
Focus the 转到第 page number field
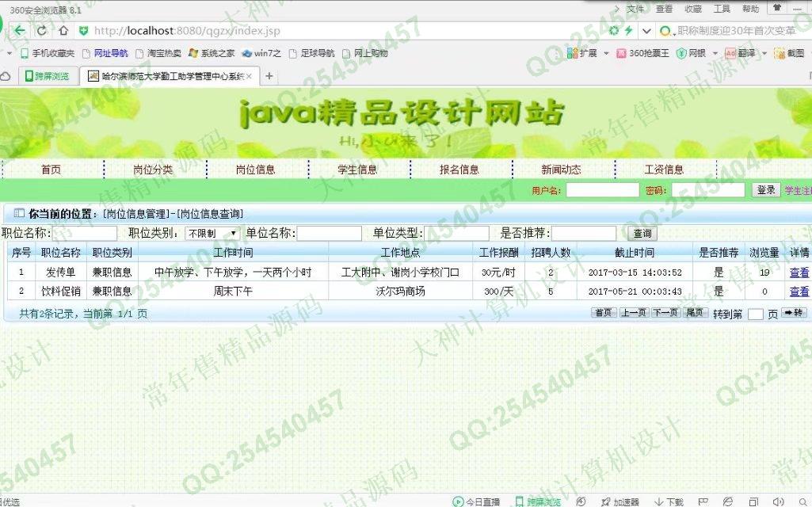[x=756, y=314]
